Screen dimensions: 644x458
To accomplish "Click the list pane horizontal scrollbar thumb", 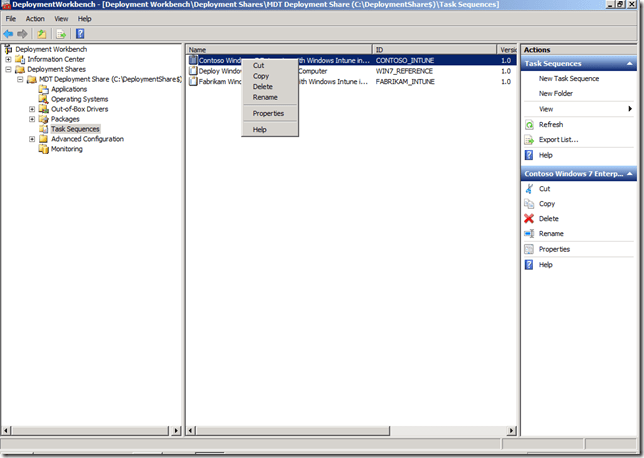I will 293,430.
